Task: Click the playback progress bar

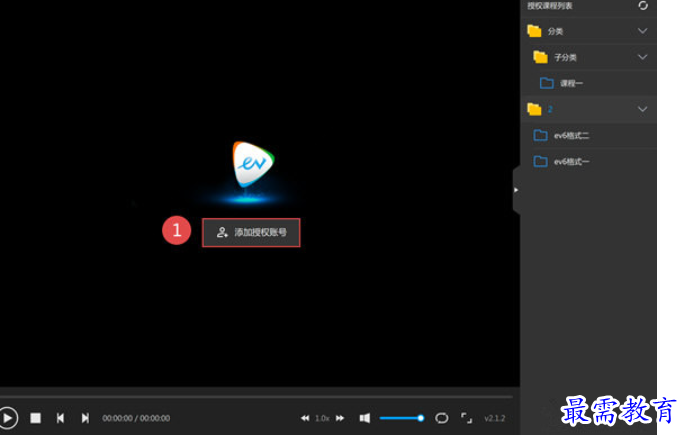Action: tap(256, 397)
